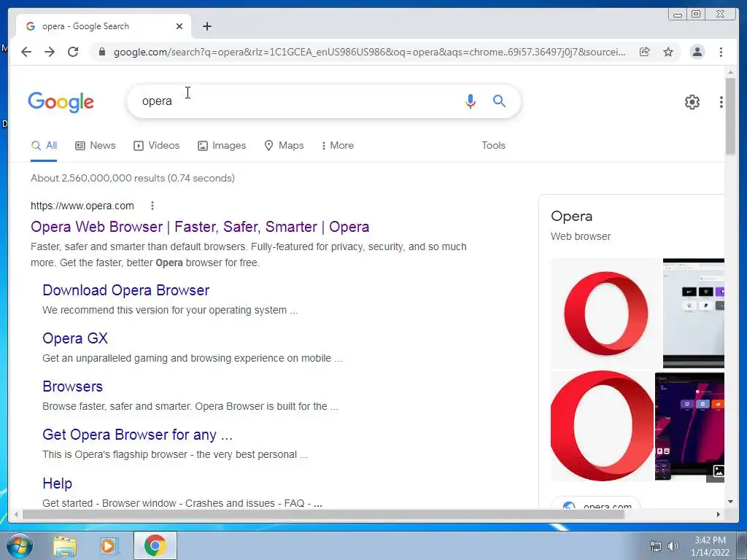Click the Opera knowledge panel title
This screenshot has height=560, width=747.
click(x=572, y=216)
